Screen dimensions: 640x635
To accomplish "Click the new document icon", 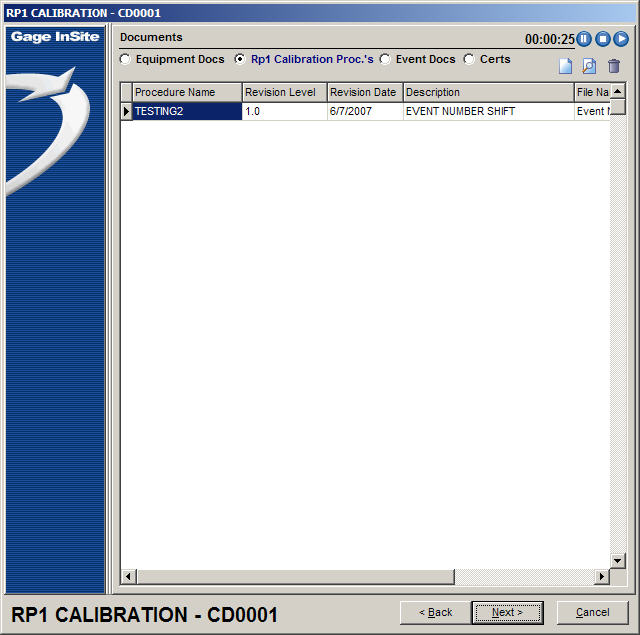I will 565,66.
